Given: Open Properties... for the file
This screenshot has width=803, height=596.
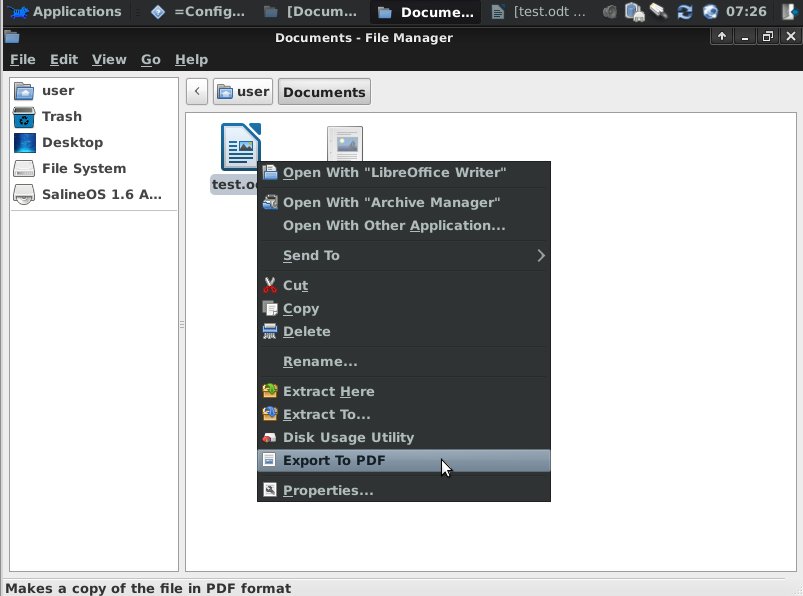Looking at the screenshot, I should point(404,491).
